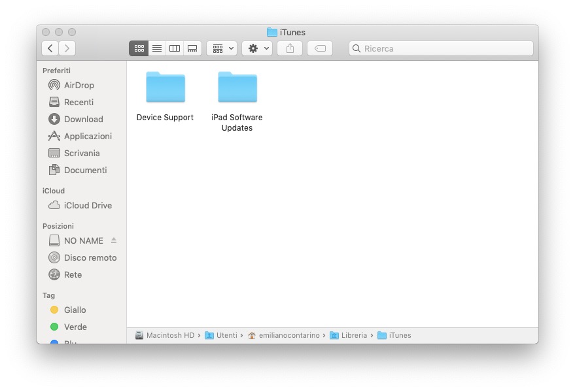This screenshot has height=392, width=575.
Task: Switch to list view
Action: pos(156,48)
